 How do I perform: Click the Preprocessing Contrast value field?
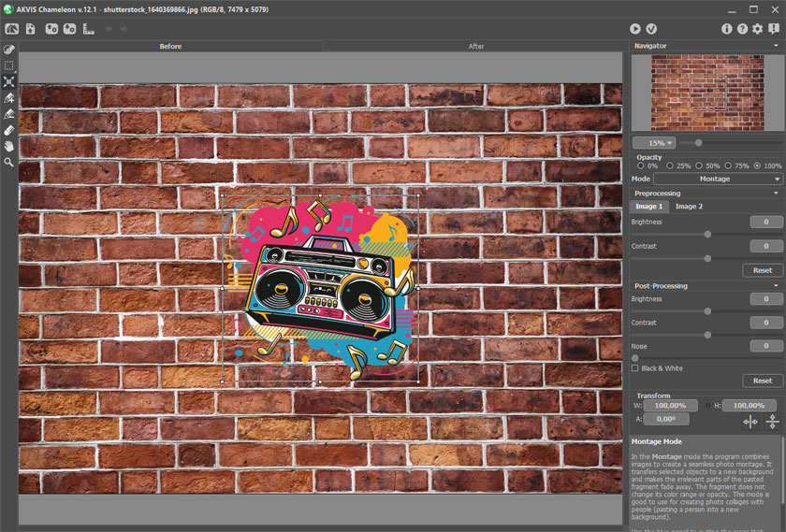766,246
